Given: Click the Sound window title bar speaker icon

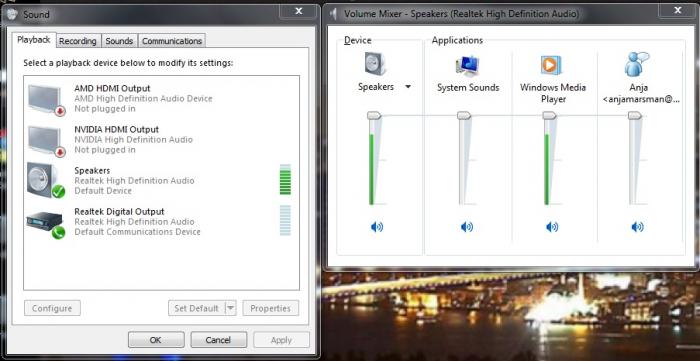Looking at the screenshot, I should 13,14.
